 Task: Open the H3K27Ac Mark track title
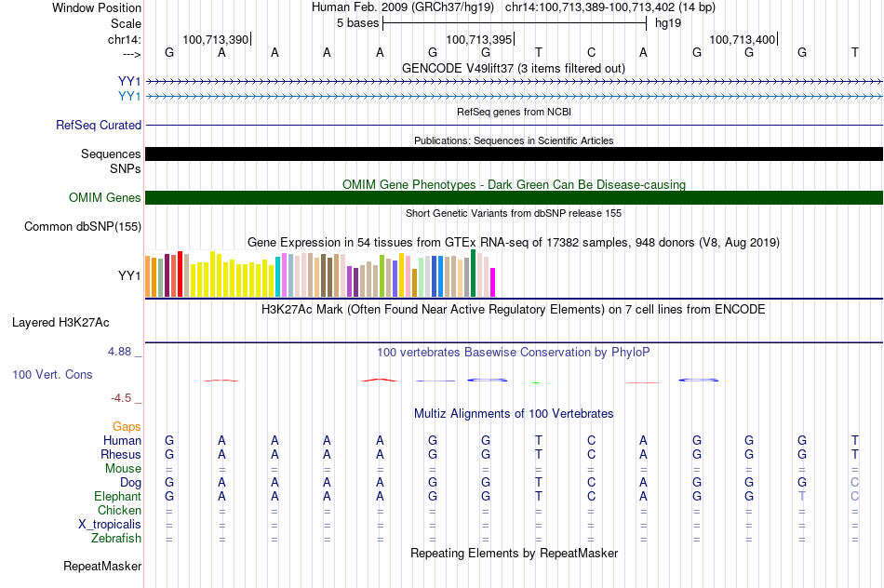point(514,310)
